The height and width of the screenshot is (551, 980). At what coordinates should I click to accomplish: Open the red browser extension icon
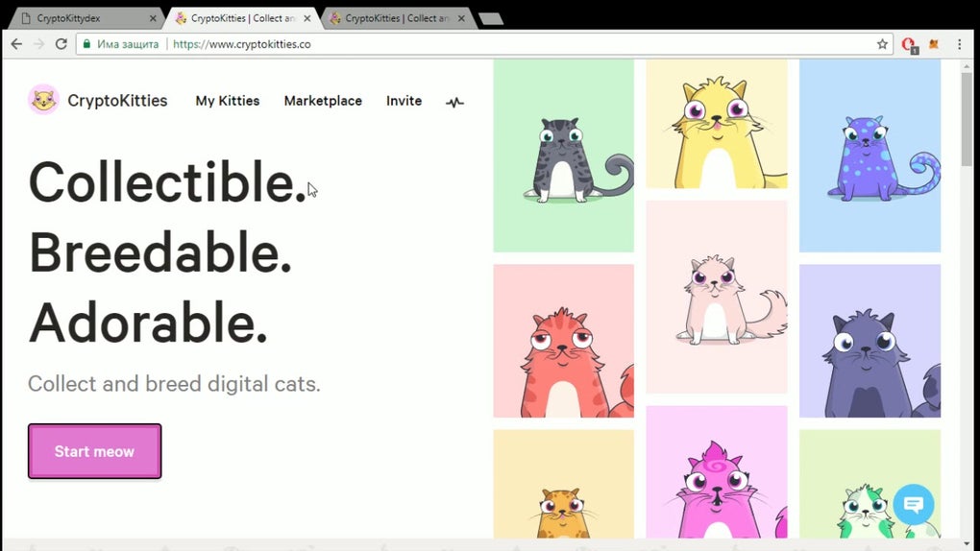point(909,45)
